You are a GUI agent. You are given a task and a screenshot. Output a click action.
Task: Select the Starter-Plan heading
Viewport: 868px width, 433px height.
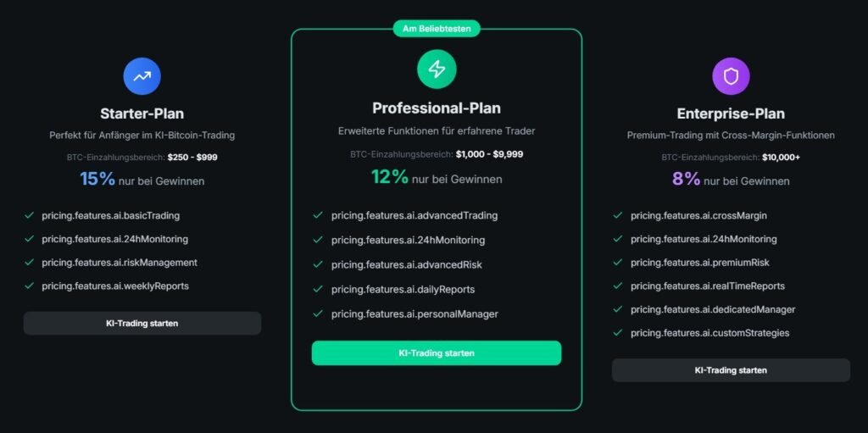(142, 114)
